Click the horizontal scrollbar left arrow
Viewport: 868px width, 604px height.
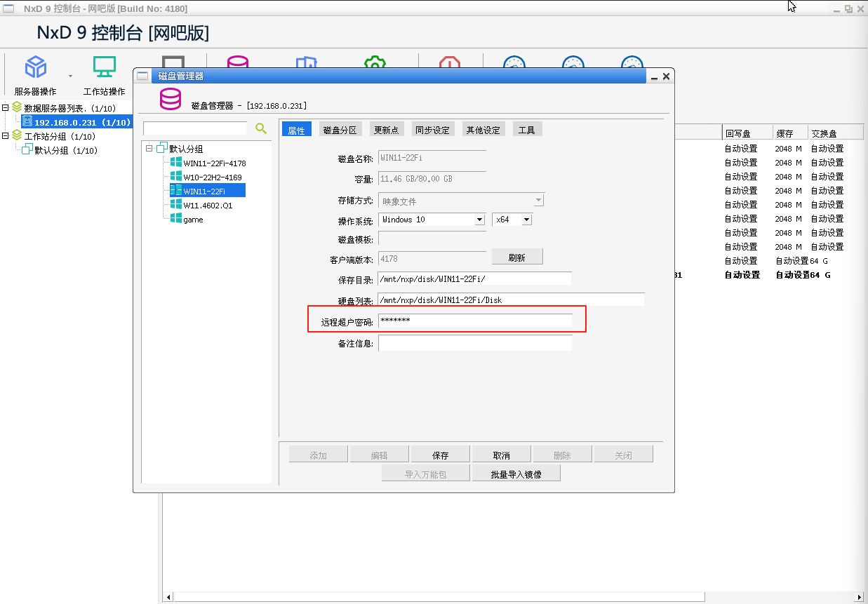coord(168,597)
